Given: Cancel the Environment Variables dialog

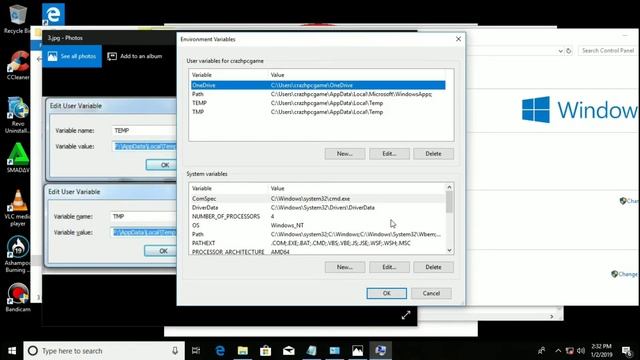Looking at the screenshot, I should coord(431,293).
